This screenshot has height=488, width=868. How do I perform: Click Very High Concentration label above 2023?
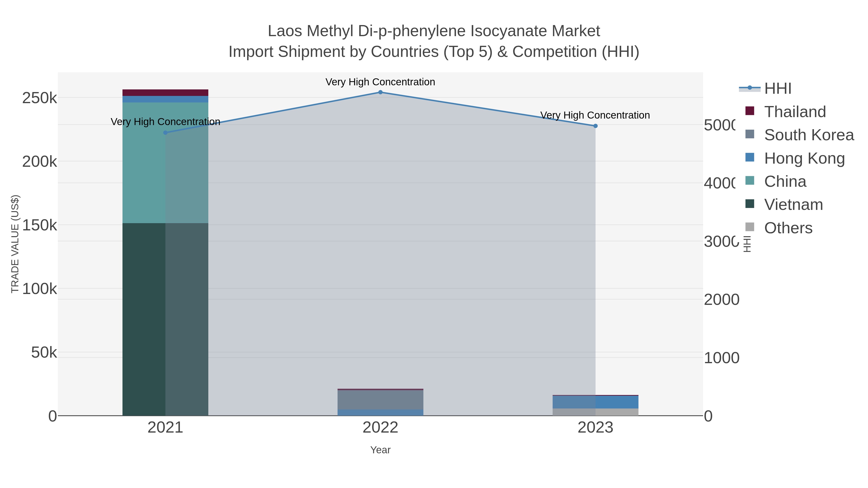pyautogui.click(x=595, y=115)
